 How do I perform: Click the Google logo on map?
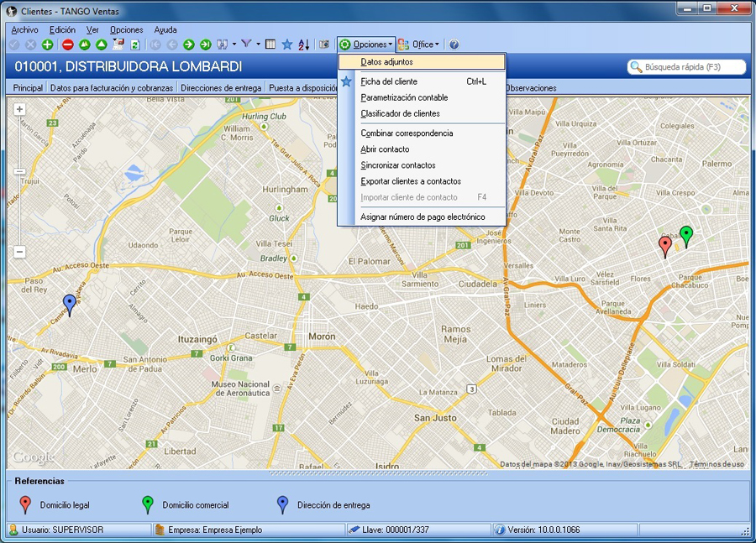click(33, 457)
